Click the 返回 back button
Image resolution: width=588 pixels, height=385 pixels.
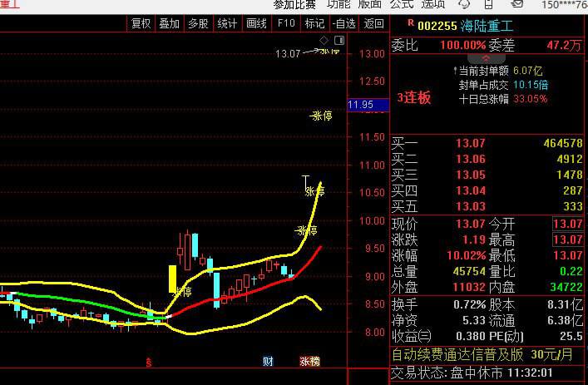(x=374, y=23)
